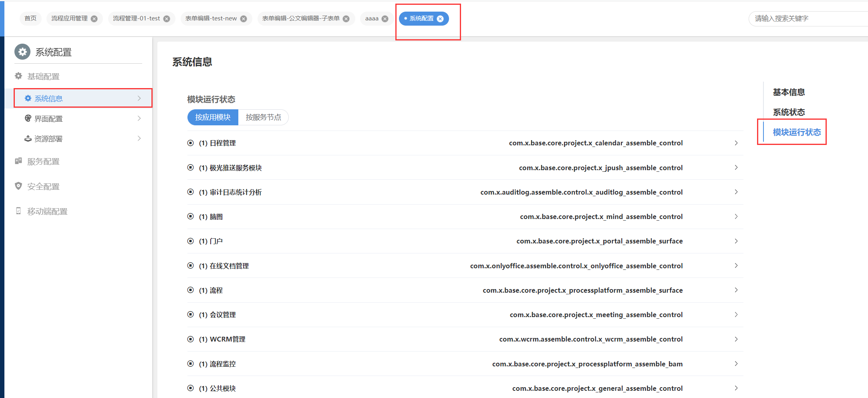The height and width of the screenshot is (398, 868).
Task: Expand the 资源部署 sidebar arrow
Action: coord(139,139)
